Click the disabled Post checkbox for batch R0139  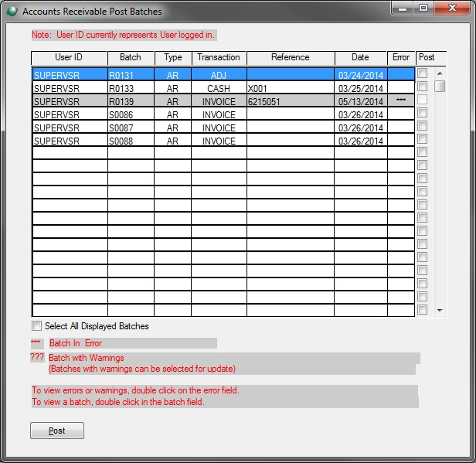[422, 100]
